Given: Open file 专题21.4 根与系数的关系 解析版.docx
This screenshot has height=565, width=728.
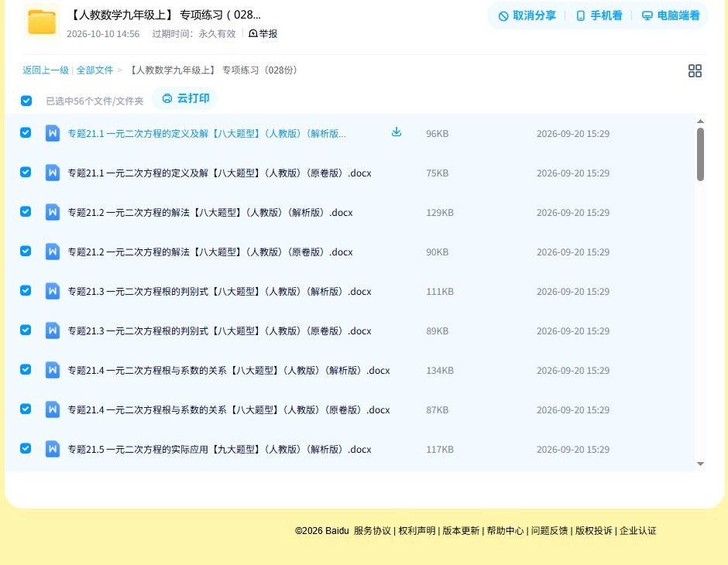Looking at the screenshot, I should click(x=229, y=370).
